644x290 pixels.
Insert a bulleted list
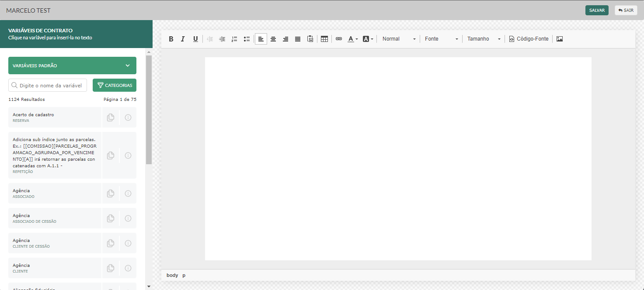247,39
